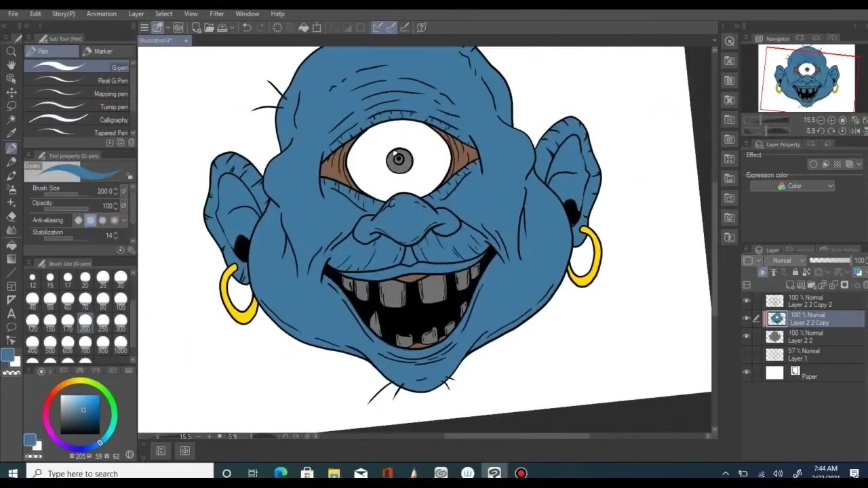Expand anti-aliasing options chevron
868x488 pixels.
tap(123, 220)
